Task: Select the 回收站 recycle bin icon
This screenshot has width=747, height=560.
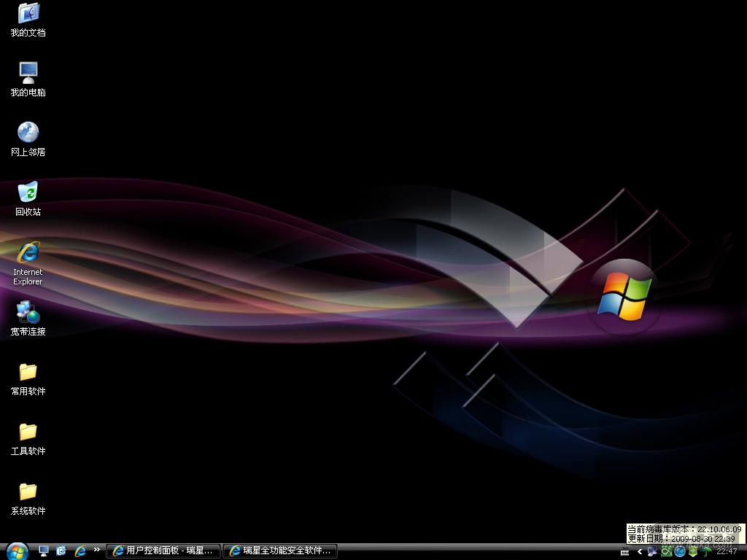Action: (28, 198)
